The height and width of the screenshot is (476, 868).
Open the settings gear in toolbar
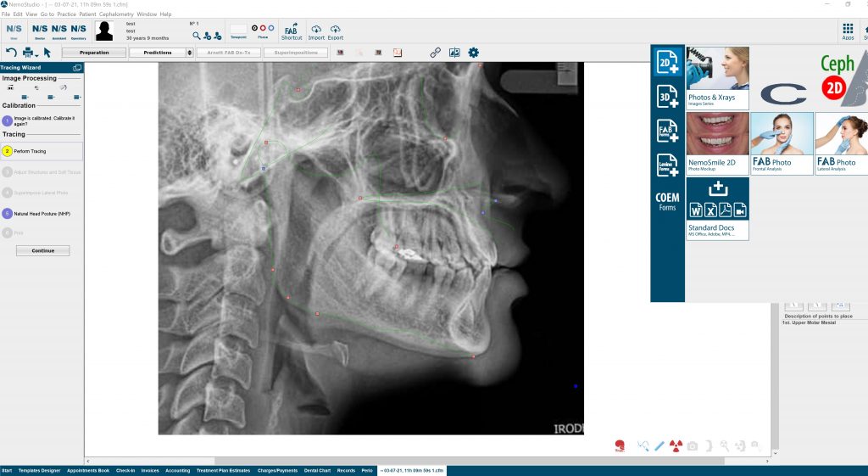pos(473,53)
